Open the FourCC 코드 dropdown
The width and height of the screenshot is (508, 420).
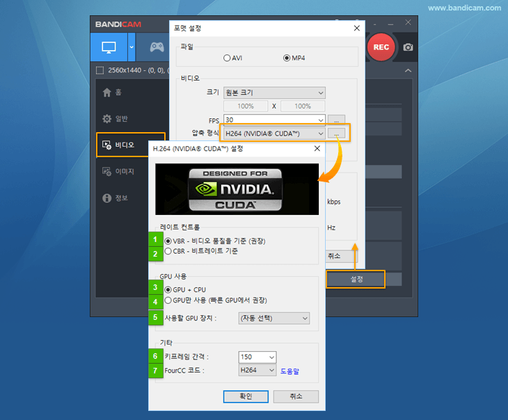257,370
